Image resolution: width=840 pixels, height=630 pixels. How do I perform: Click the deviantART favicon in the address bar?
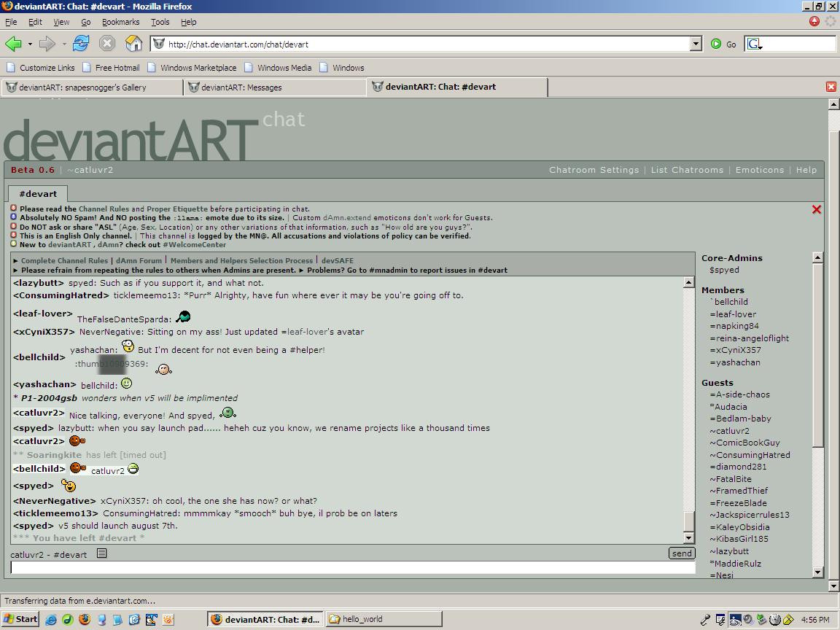coord(158,44)
